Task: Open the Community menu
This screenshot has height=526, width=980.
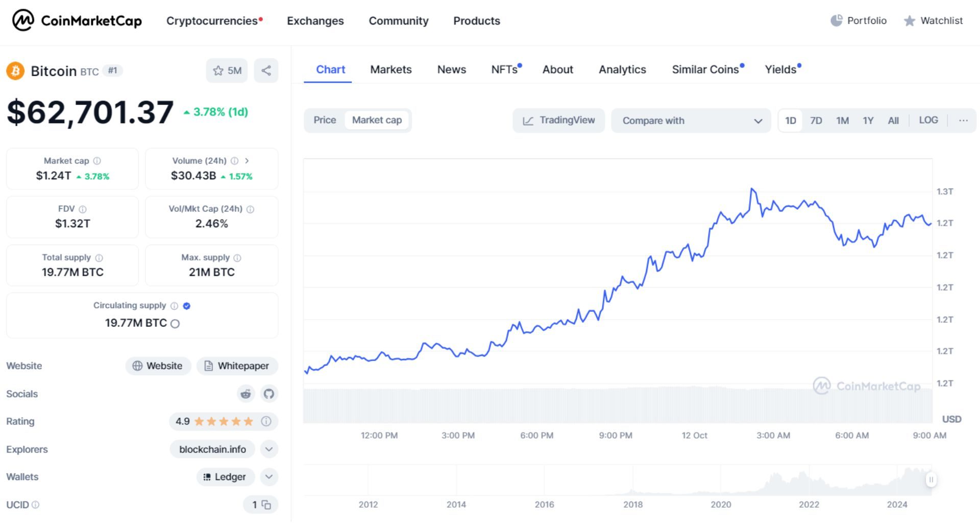Action: [x=399, y=21]
